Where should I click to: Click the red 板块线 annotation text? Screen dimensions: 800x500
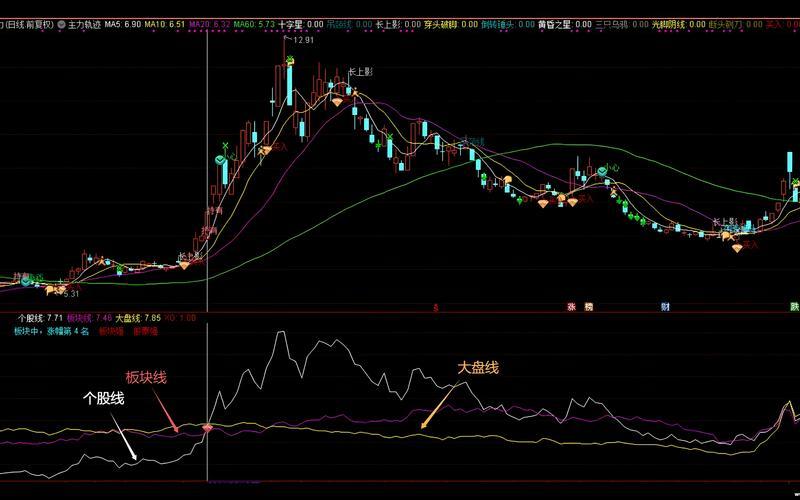coord(145,377)
